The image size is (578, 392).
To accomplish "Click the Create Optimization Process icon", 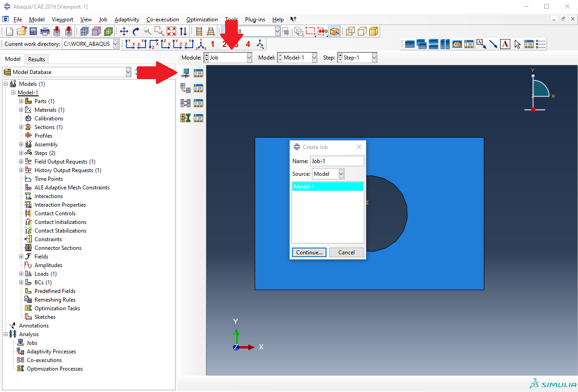I will coord(185,118).
